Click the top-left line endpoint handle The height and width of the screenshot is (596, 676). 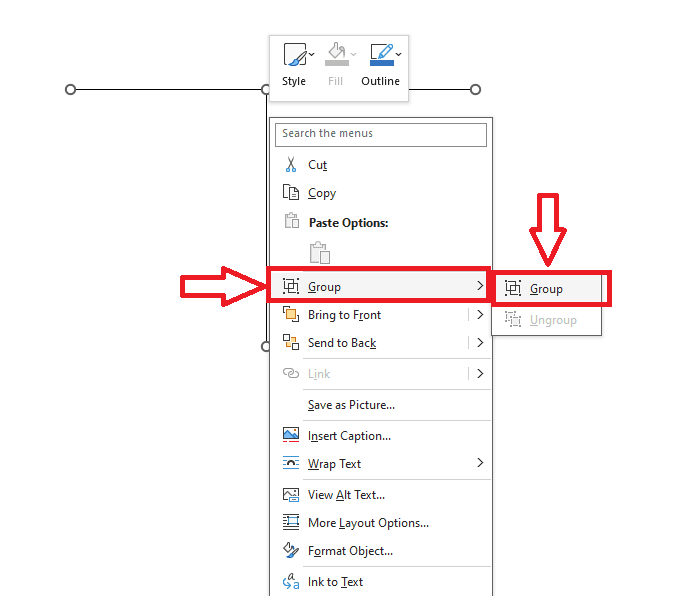70,90
